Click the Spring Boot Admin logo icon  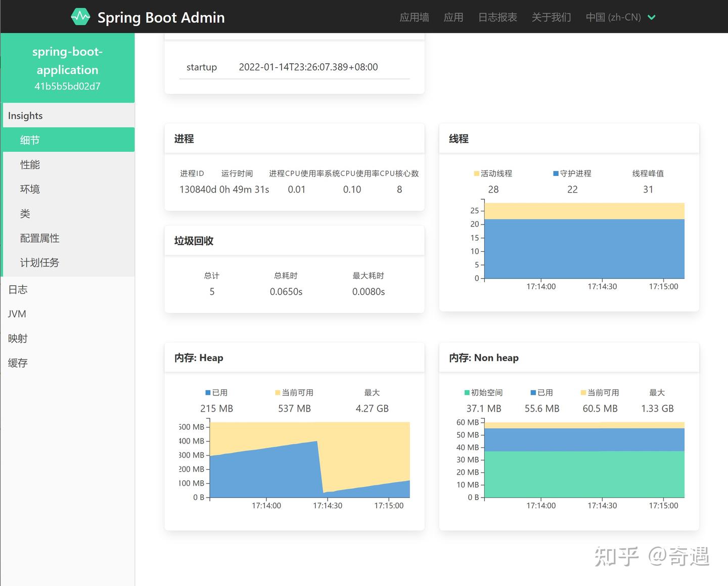(81, 17)
